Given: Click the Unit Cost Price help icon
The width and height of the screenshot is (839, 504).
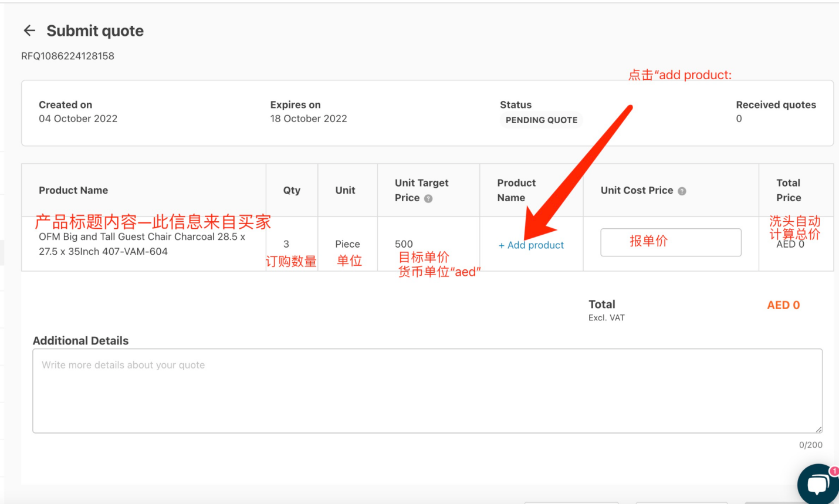Looking at the screenshot, I should [x=682, y=191].
